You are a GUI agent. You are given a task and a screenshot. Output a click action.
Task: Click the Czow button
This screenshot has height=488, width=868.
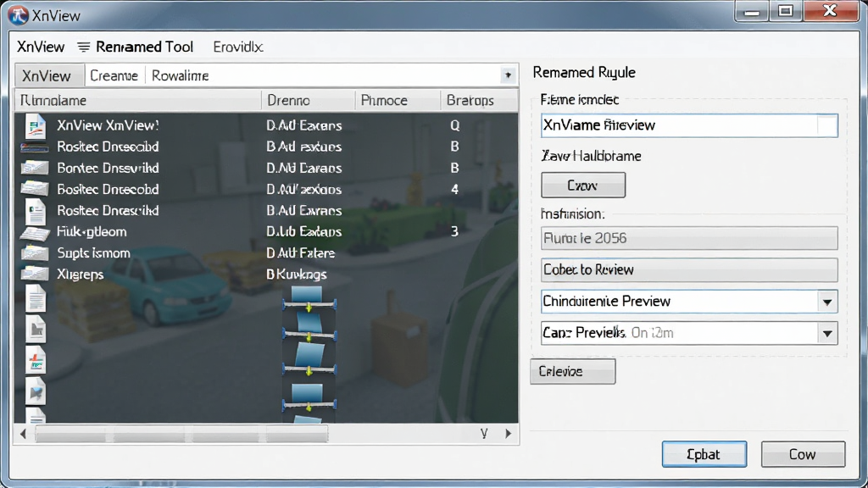[x=583, y=186]
